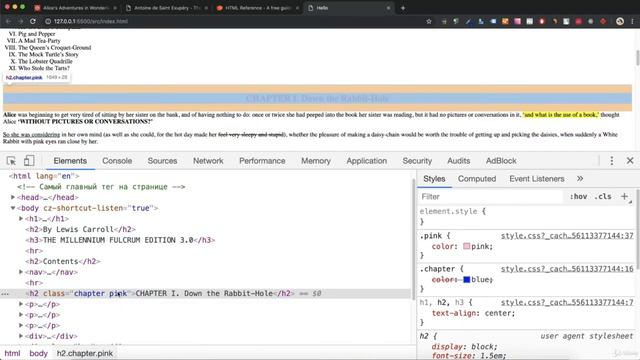Close the HTML Reference browser tab
Screen dimensions: 640x360
coord(297,8)
